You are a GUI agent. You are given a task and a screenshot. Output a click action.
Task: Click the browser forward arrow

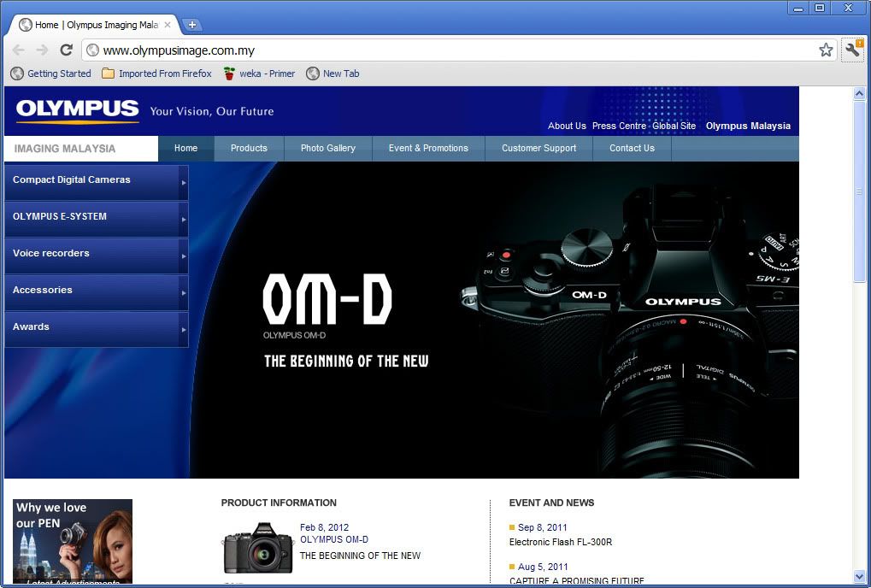click(42, 50)
